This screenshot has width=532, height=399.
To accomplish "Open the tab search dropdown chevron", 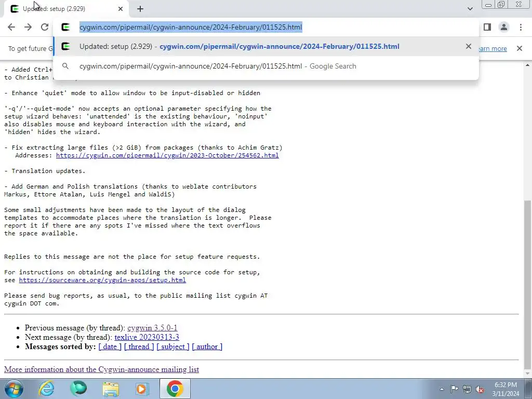I will point(470,9).
